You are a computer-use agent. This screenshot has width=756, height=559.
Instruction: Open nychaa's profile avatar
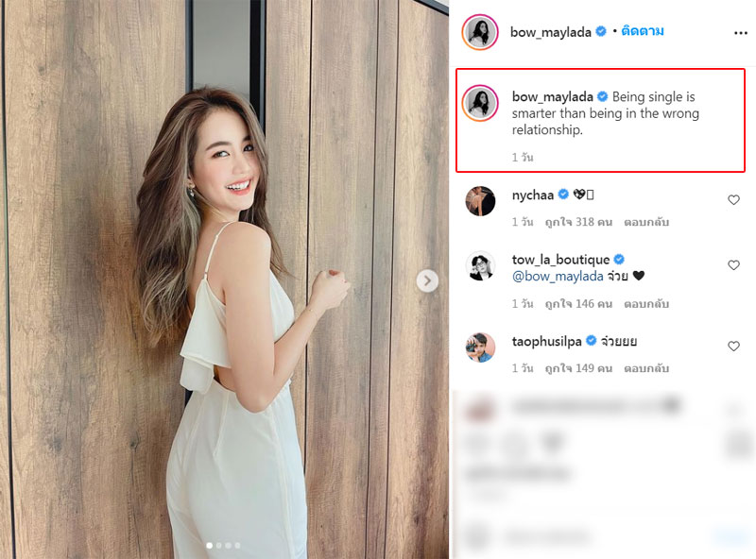pyautogui.click(x=480, y=201)
